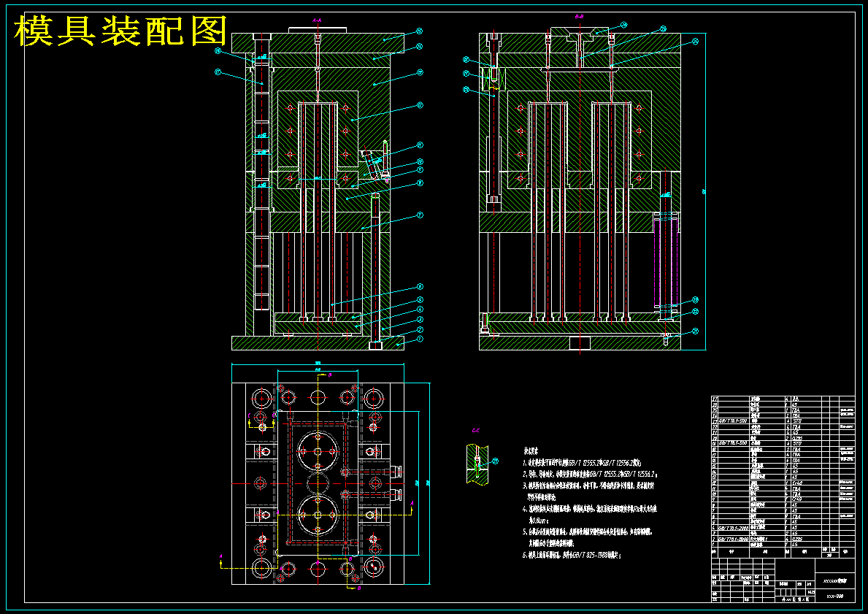Click part balloon 1 in A-A view
Viewport: 868px width, 614px height.
pyautogui.click(x=420, y=339)
